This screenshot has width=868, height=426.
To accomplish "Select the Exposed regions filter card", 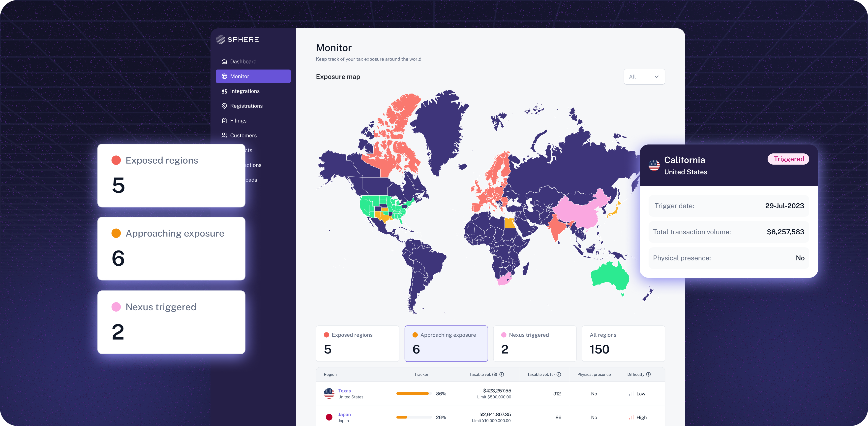I will 357,343.
